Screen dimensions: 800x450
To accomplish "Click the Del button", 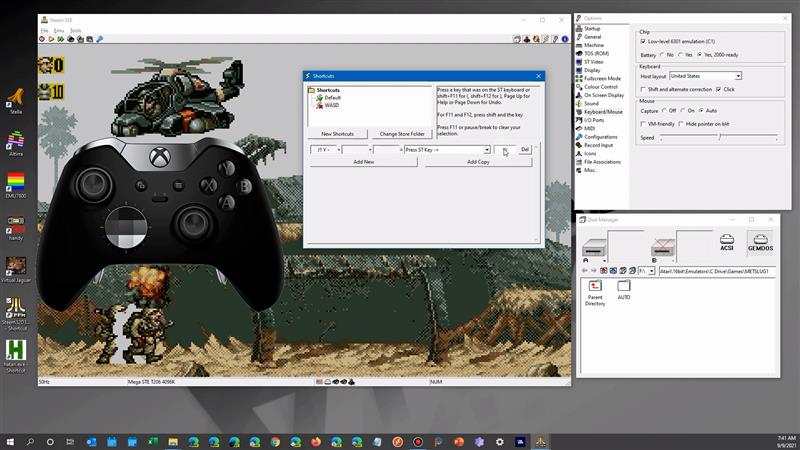I will [x=525, y=149].
